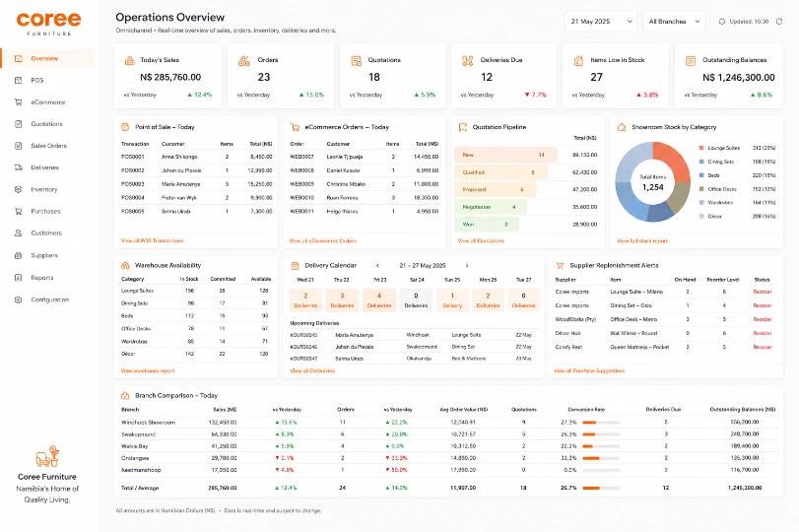Go to previous week in Delivery Calendar

pyautogui.click(x=377, y=265)
